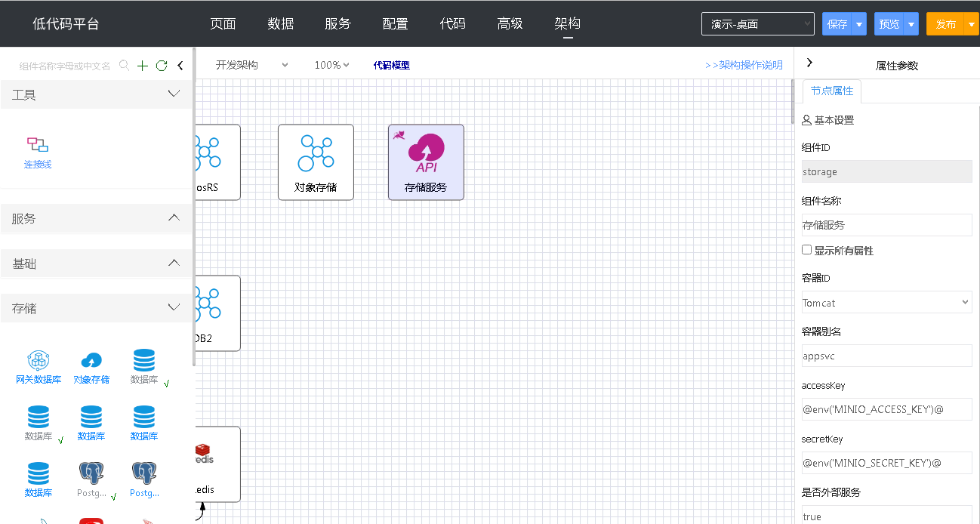Select the blue Postg... PostgreSQL component

[x=144, y=481]
